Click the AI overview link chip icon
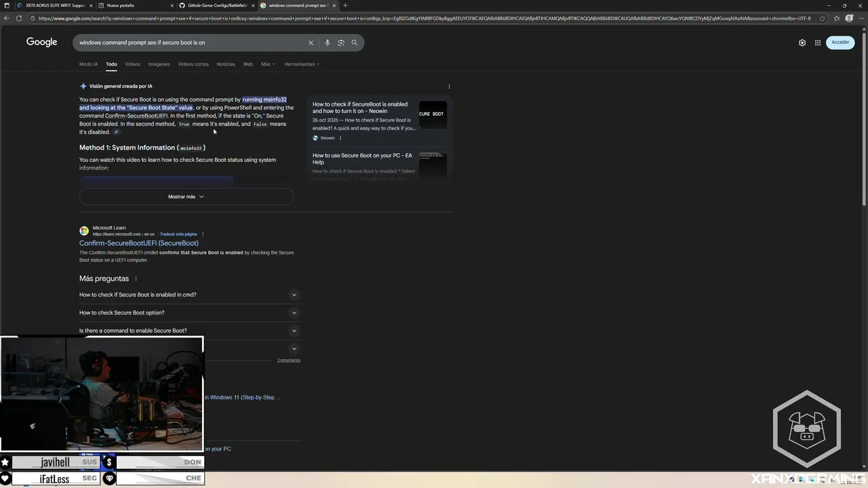 [x=116, y=132]
